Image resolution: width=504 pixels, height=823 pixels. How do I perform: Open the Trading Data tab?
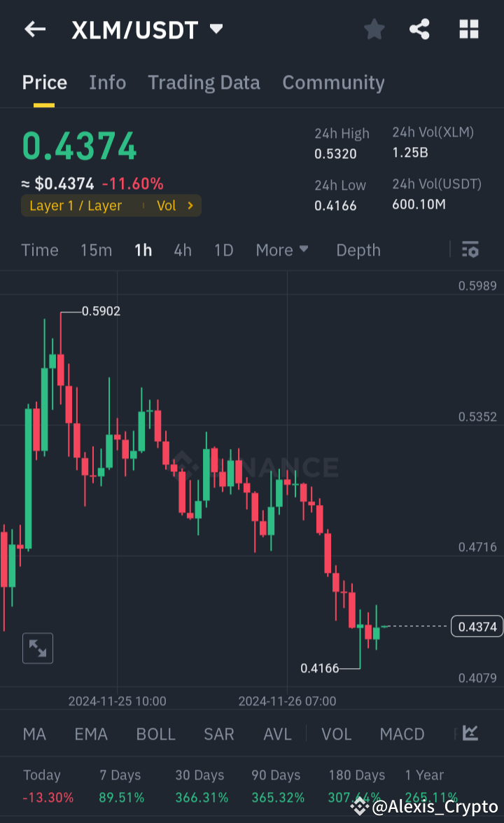click(204, 83)
